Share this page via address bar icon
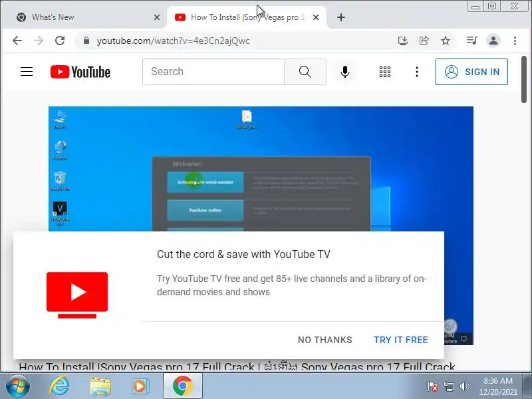 (424, 41)
